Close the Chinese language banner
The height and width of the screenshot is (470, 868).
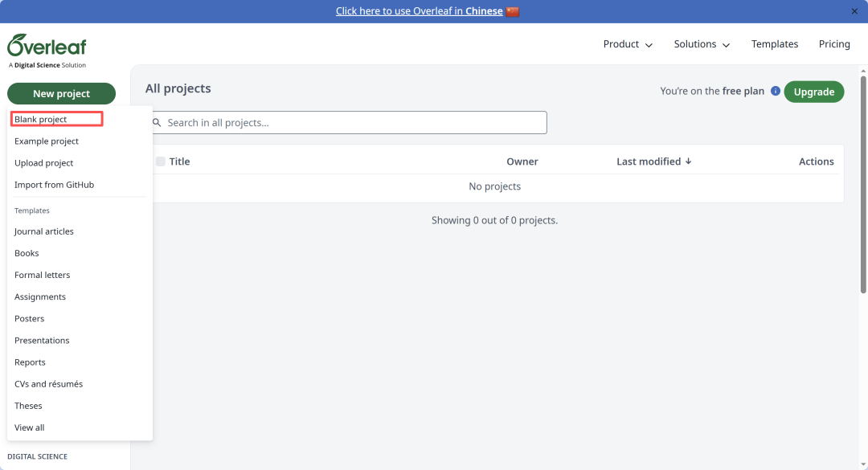(x=854, y=11)
